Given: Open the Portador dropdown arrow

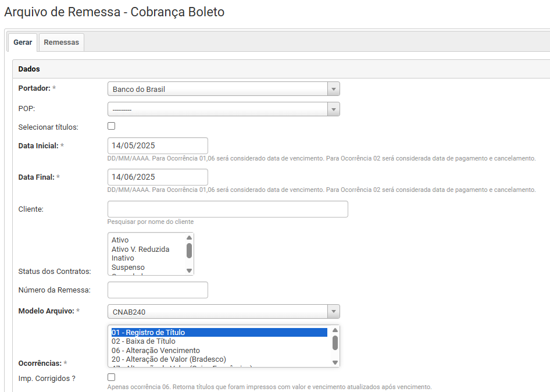Looking at the screenshot, I should (x=333, y=89).
